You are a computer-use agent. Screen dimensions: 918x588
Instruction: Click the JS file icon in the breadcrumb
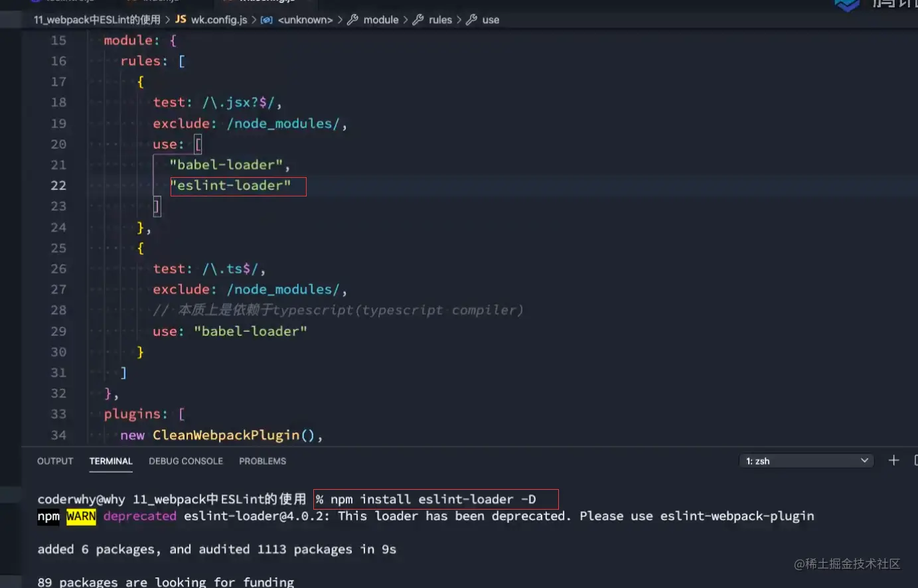[181, 19]
